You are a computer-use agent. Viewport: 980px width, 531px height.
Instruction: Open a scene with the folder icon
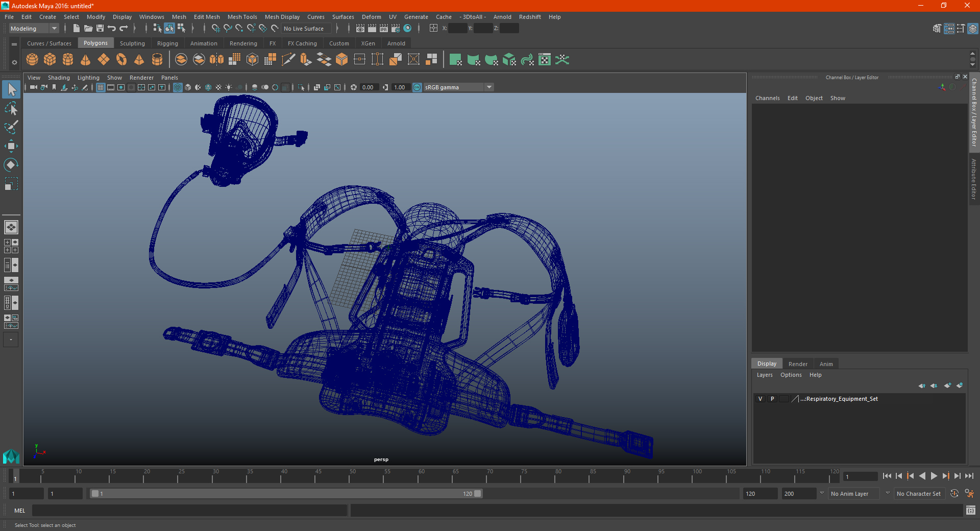88,29
